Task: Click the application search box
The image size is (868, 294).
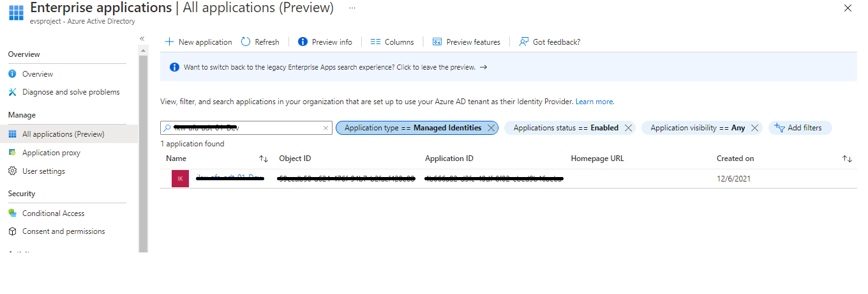Action: 246,128
